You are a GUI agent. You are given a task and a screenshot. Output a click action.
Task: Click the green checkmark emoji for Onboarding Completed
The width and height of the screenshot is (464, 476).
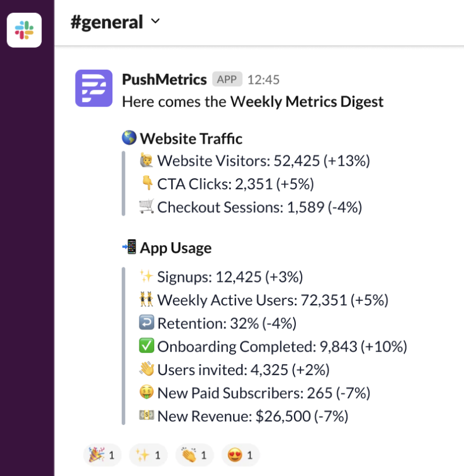coord(146,346)
